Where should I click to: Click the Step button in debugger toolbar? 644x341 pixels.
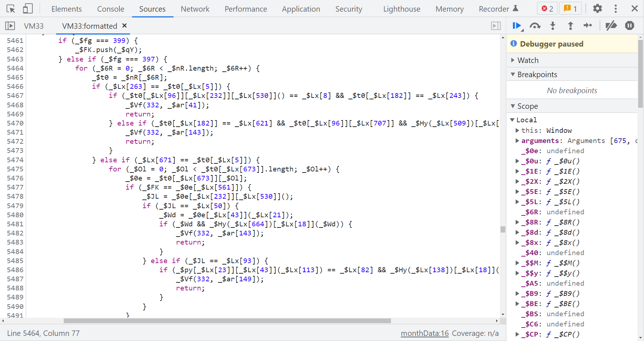[588, 25]
